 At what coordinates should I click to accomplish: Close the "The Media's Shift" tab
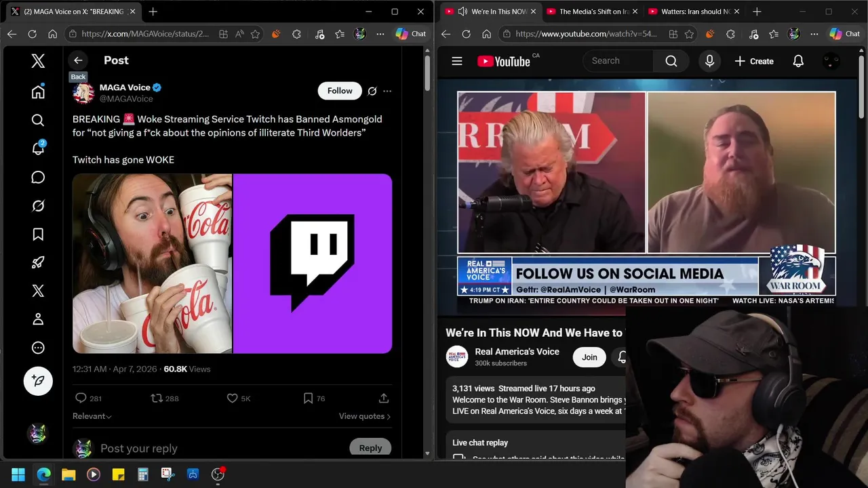[635, 12]
